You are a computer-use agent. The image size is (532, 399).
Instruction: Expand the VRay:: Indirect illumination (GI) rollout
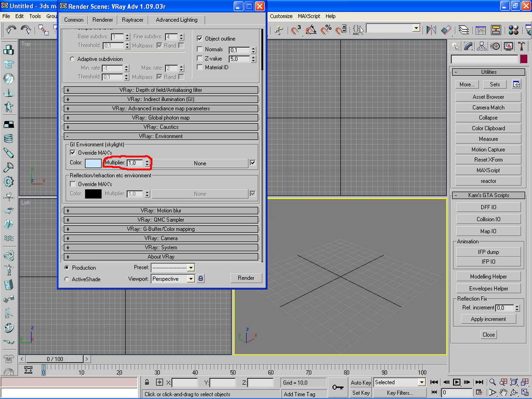pos(161,99)
